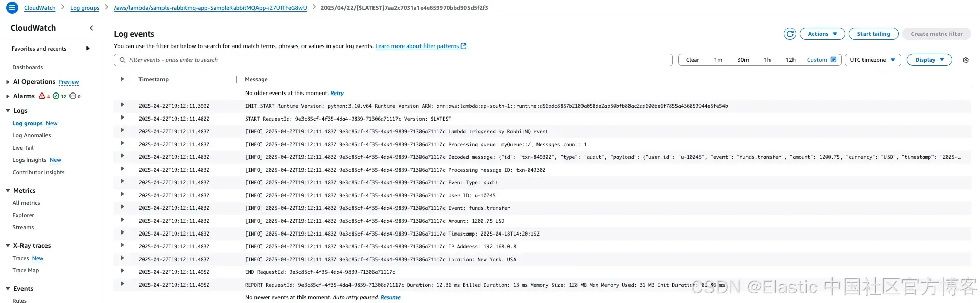Expand the INIT_START log event row
Screen dimensions: 980x303
click(x=122, y=105)
